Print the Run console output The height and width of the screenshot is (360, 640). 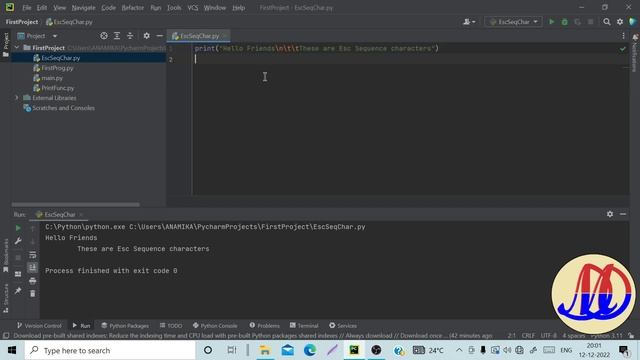pos(33,281)
